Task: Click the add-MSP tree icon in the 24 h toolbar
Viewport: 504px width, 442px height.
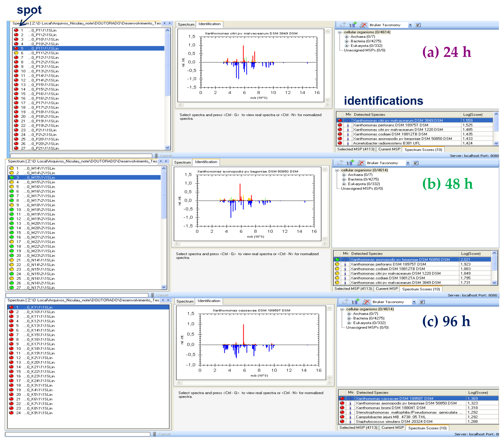Action: coord(353,25)
